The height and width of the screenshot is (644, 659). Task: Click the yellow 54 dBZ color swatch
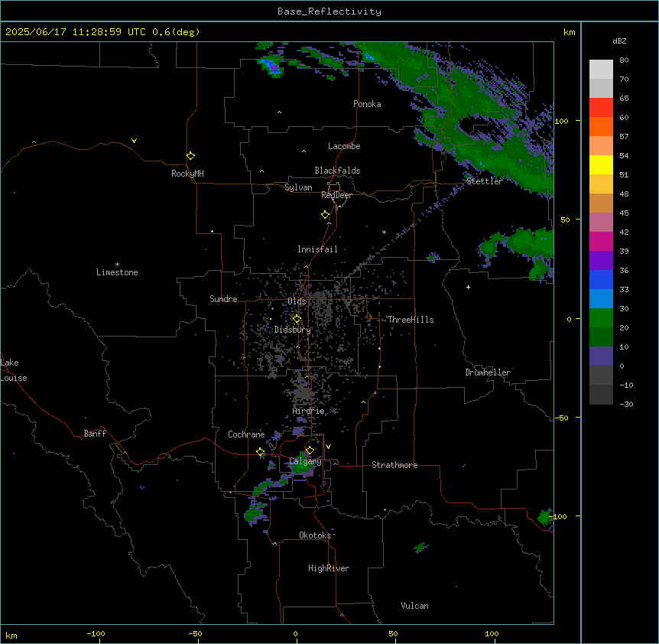pyautogui.click(x=601, y=164)
